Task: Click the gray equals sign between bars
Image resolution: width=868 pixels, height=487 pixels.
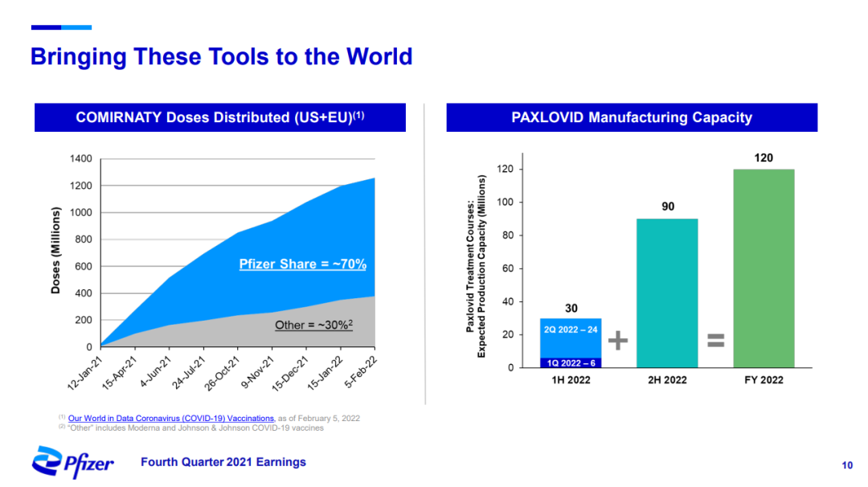Action: 716,340
